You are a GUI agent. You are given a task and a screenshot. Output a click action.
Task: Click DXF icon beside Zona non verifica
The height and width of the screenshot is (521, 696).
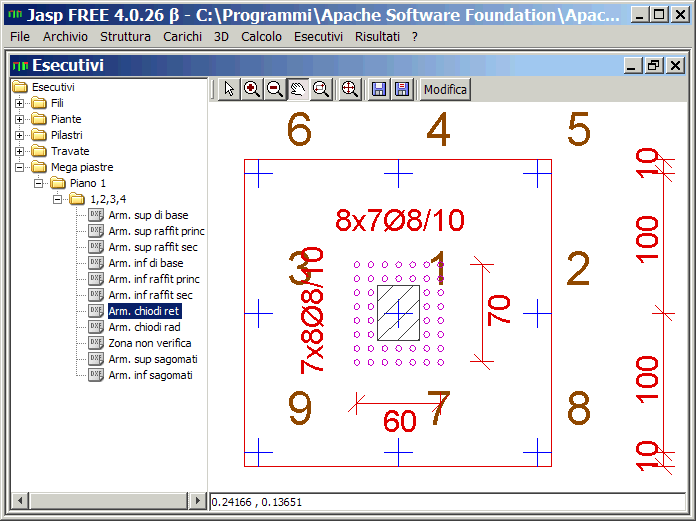(x=96, y=343)
